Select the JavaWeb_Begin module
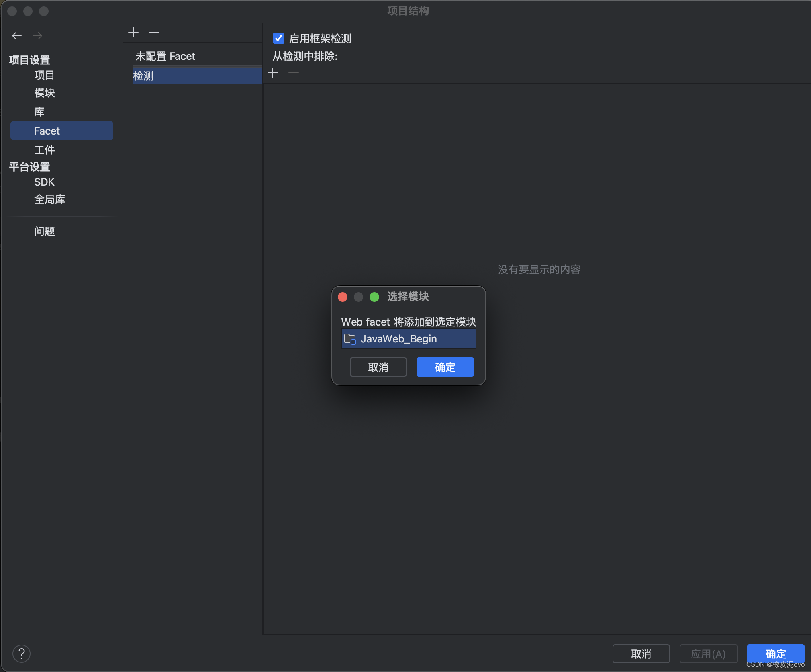 tap(409, 339)
